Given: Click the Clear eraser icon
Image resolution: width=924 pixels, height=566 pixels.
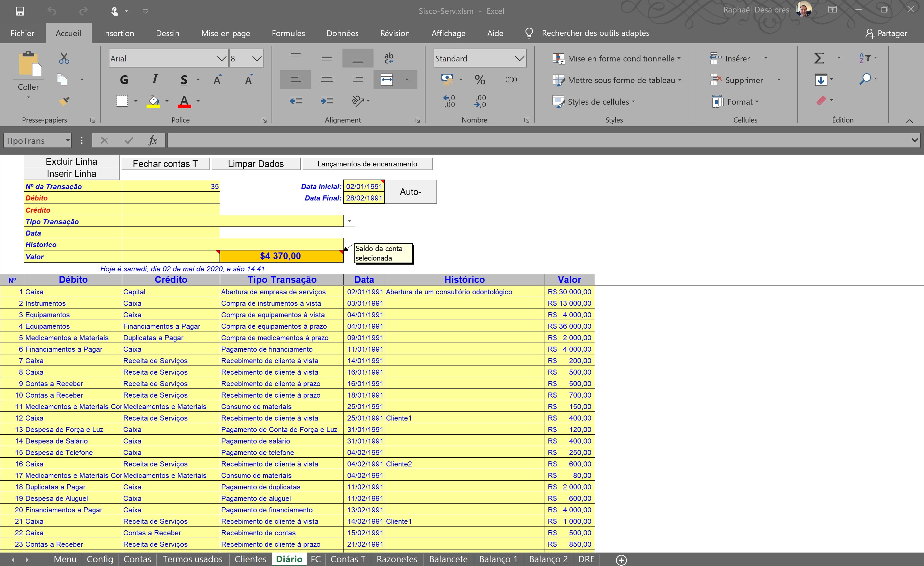Looking at the screenshot, I should coord(821,101).
